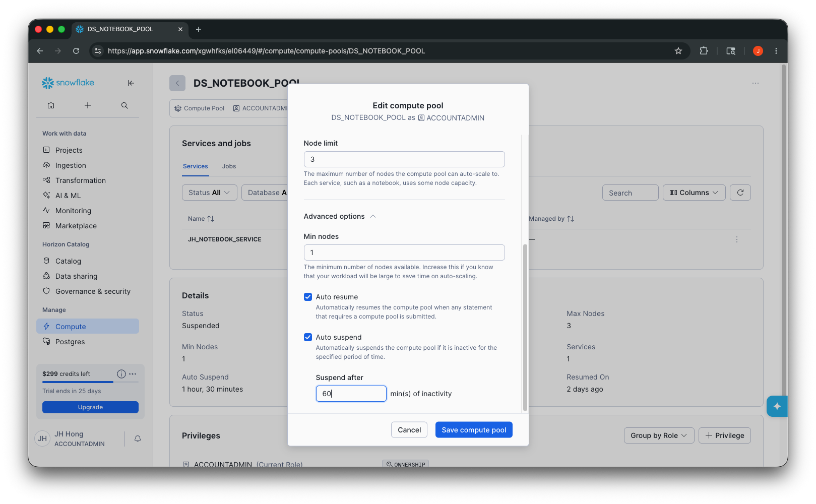Switch to the Jobs tab
This screenshot has width=816, height=504.
pos(229,166)
